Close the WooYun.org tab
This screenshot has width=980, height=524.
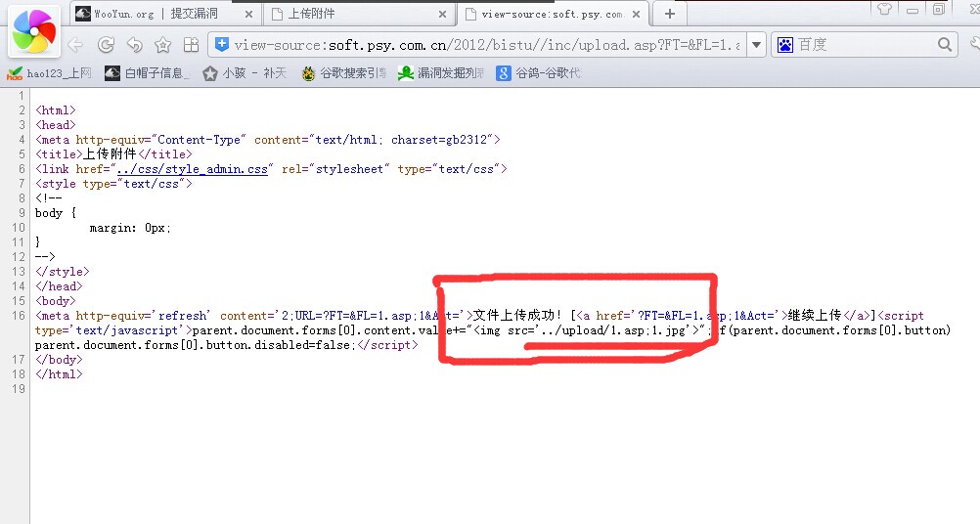click(x=248, y=15)
